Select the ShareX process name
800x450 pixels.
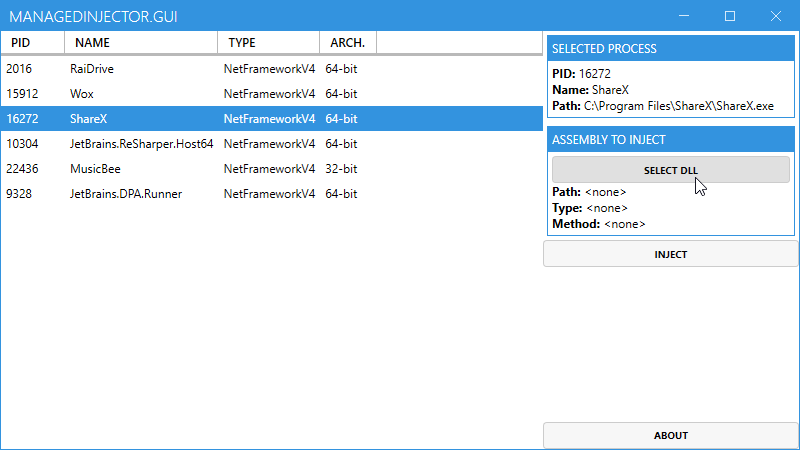[x=89, y=119]
